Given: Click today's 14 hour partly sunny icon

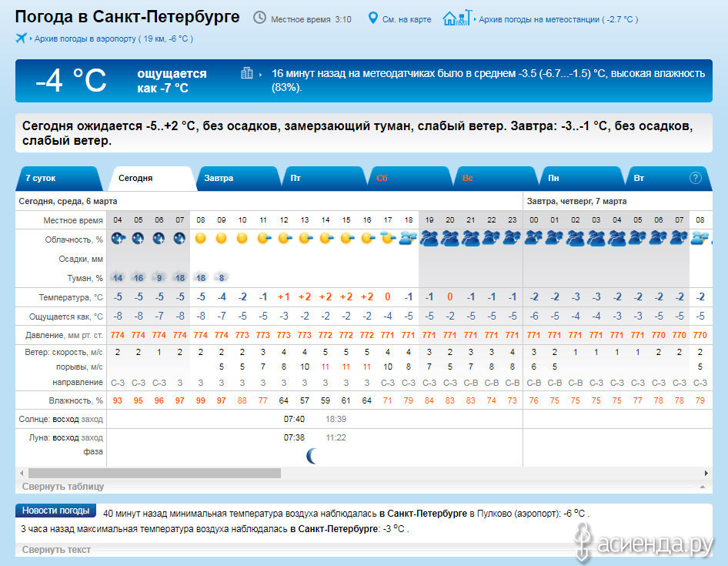Looking at the screenshot, I should click(x=326, y=239).
